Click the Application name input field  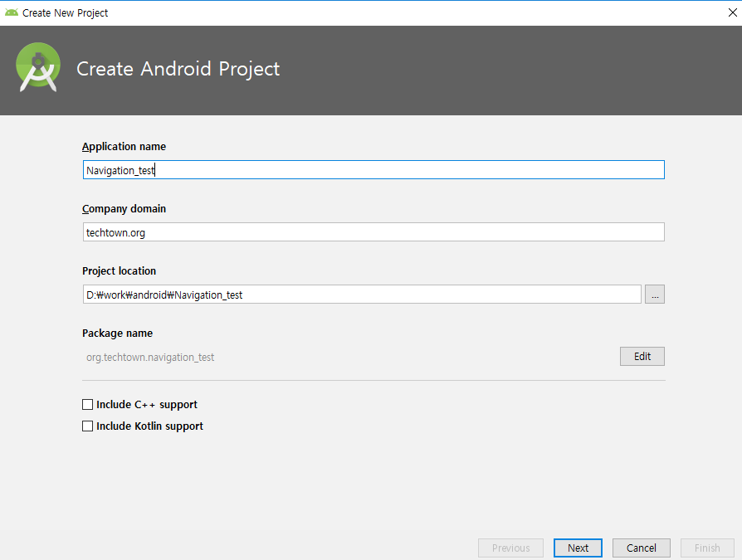(x=373, y=170)
